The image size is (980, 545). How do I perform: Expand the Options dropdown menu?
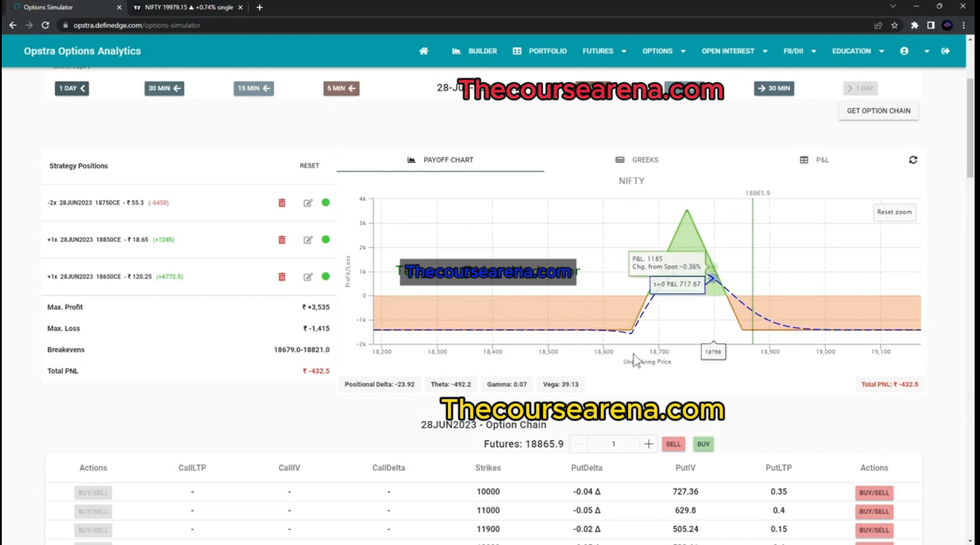tap(664, 51)
